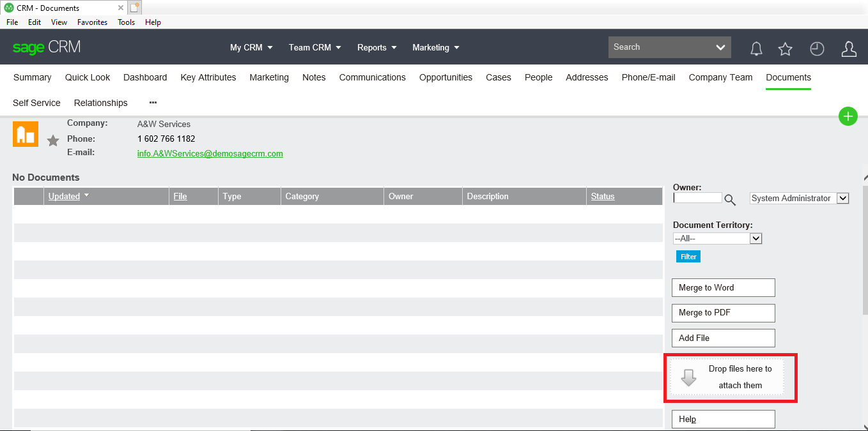Expand the Team CRM menu
Screen dimensions: 868x431
[314, 47]
